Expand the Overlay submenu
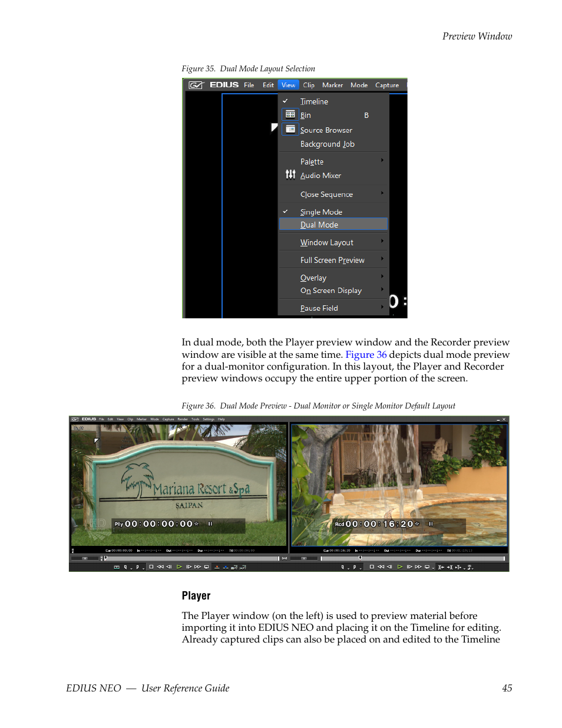The height and width of the screenshot is (728, 562). 382,276
